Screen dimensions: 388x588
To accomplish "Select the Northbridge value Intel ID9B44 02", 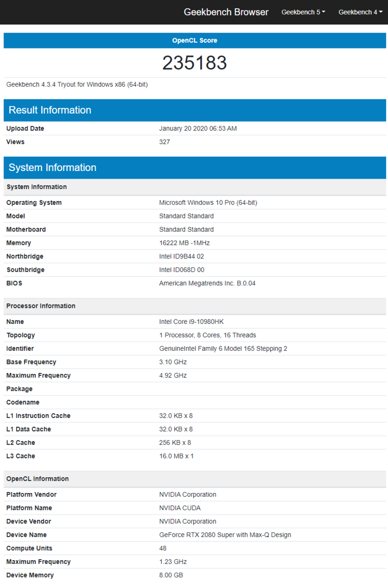I will click(x=181, y=256).
